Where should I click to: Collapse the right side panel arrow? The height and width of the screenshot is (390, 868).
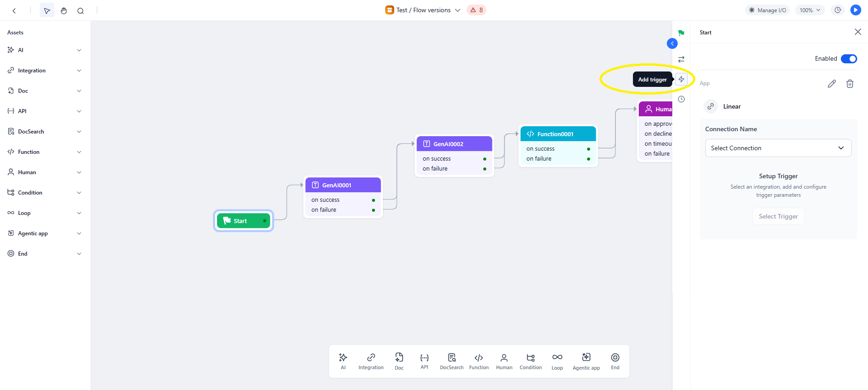point(672,43)
